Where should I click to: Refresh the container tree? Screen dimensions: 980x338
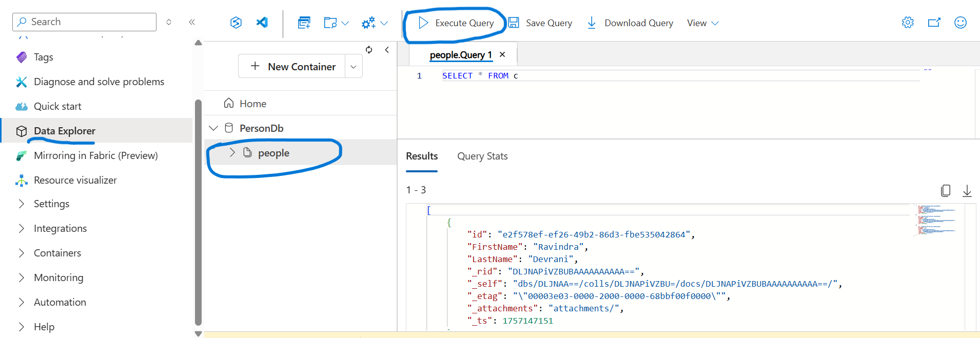(369, 50)
